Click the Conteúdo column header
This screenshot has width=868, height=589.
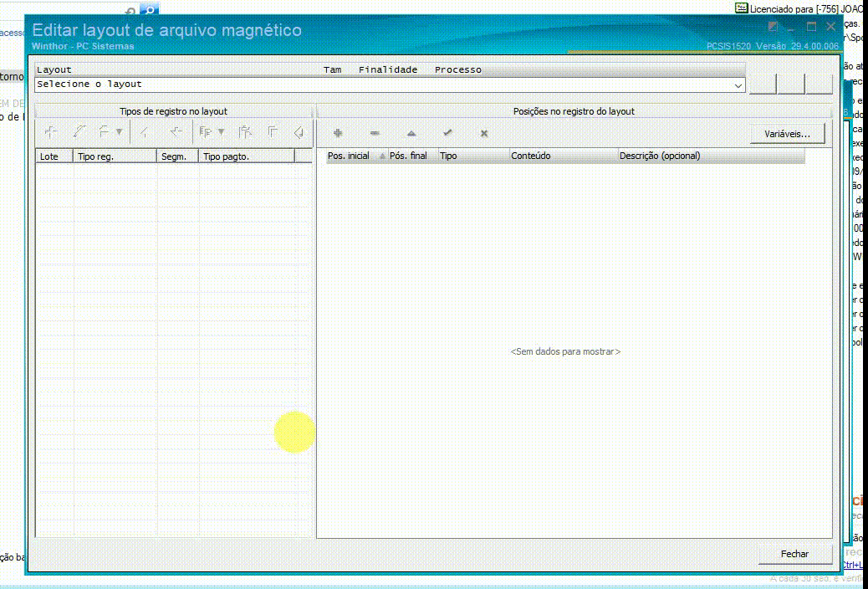pyautogui.click(x=564, y=156)
